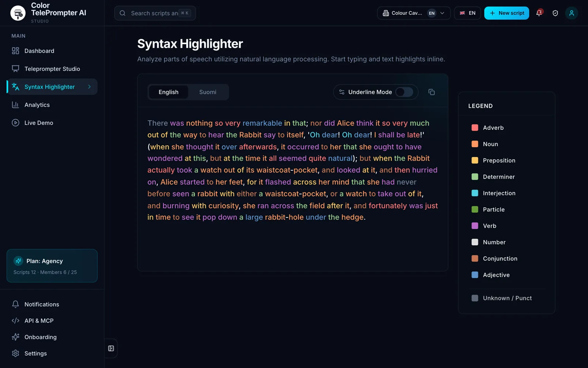Click the word "hedge" at the end
588x368 pixels.
click(352, 217)
